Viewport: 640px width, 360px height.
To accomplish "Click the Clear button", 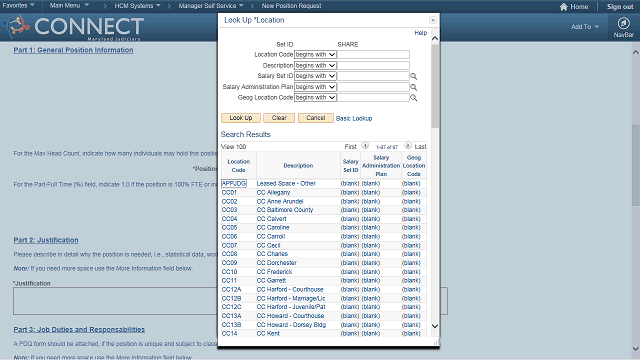I will tap(279, 118).
